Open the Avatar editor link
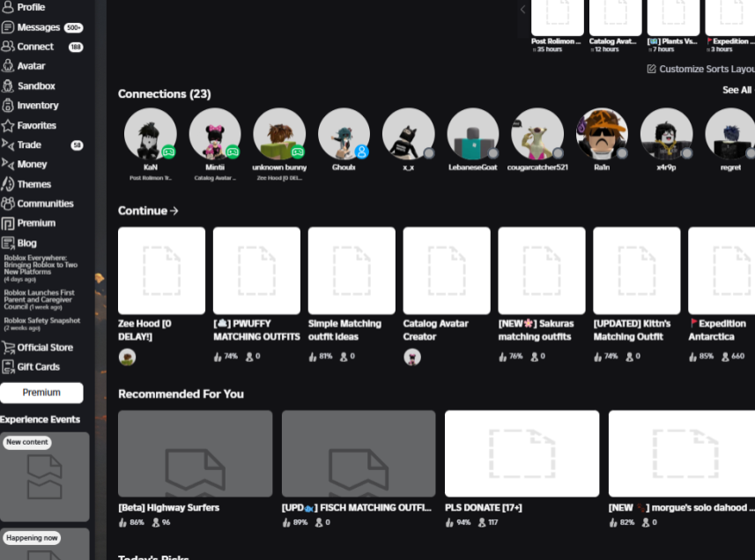The width and height of the screenshot is (755, 560). tap(23, 66)
